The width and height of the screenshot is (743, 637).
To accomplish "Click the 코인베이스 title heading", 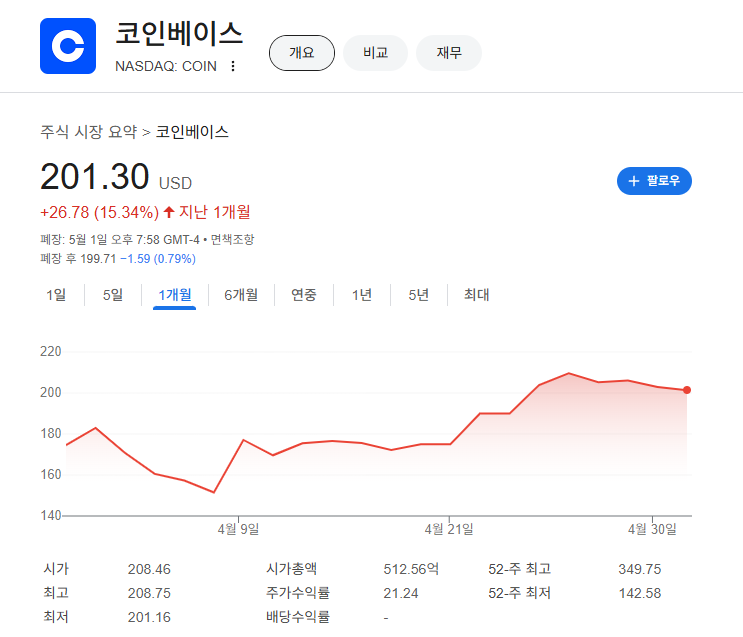I will point(179,34).
